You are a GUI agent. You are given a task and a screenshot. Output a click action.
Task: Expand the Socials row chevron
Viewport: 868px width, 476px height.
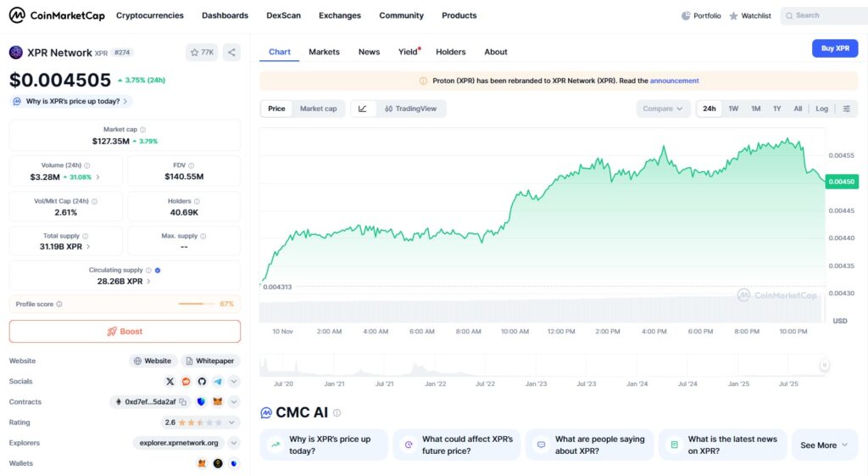(234, 382)
